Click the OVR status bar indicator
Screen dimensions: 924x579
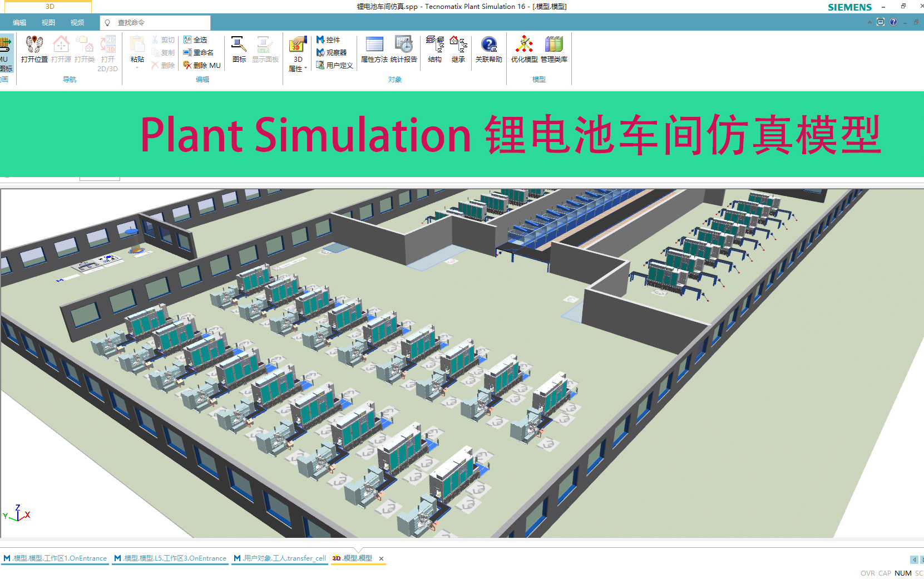867,573
